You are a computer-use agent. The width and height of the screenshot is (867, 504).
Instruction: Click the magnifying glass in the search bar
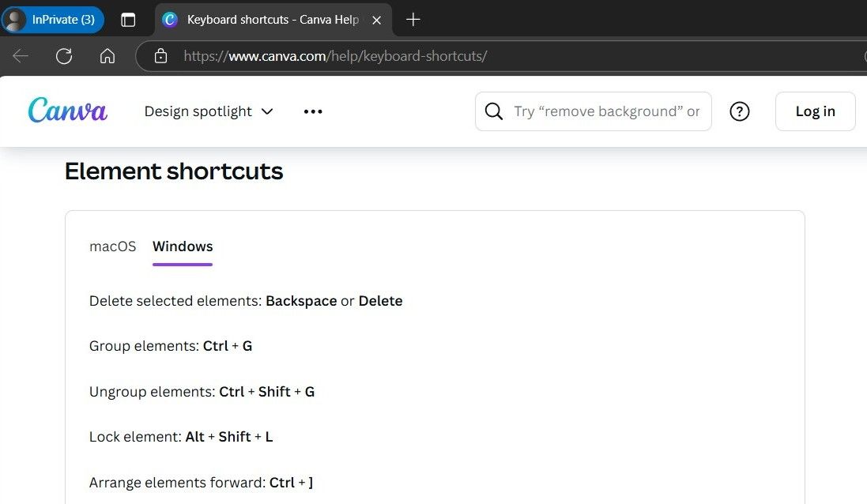[494, 111]
